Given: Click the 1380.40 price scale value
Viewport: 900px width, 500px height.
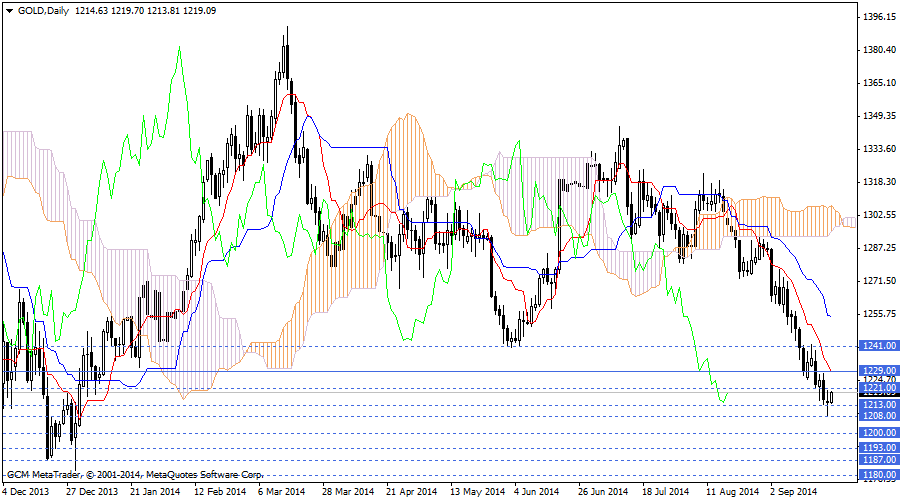Looking at the screenshot, I should click(x=879, y=50).
